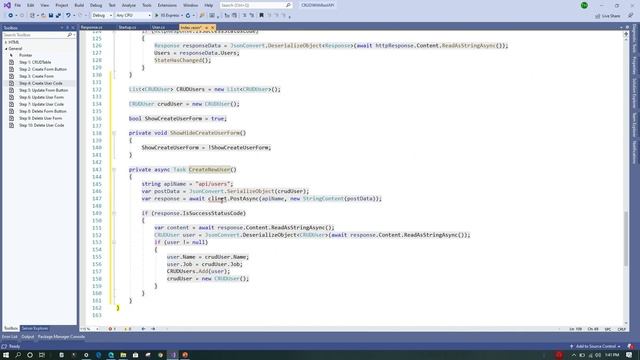The image size is (640, 360).
Task: Click the taskbar clock showing 1:41 PM
Action: pyautogui.click(x=612, y=355)
